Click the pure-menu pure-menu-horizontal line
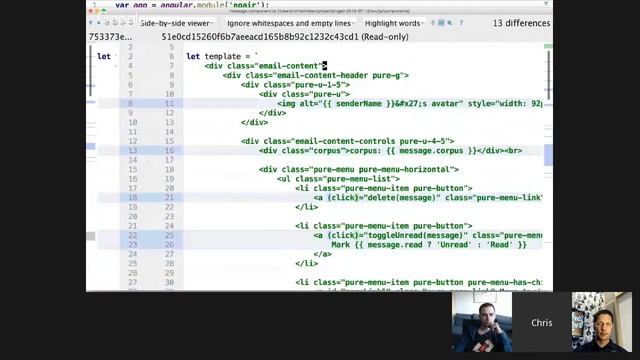Screen dimensions: 640x360 (359, 169)
